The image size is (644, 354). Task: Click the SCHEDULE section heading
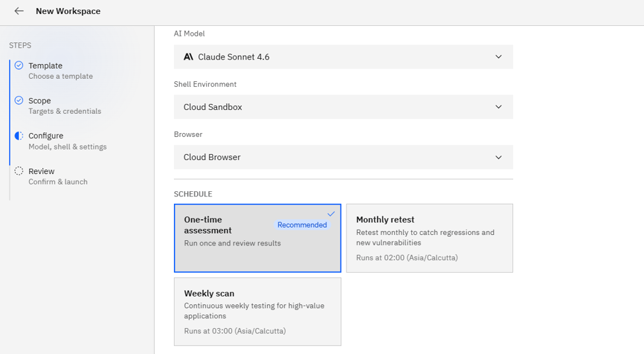193,194
